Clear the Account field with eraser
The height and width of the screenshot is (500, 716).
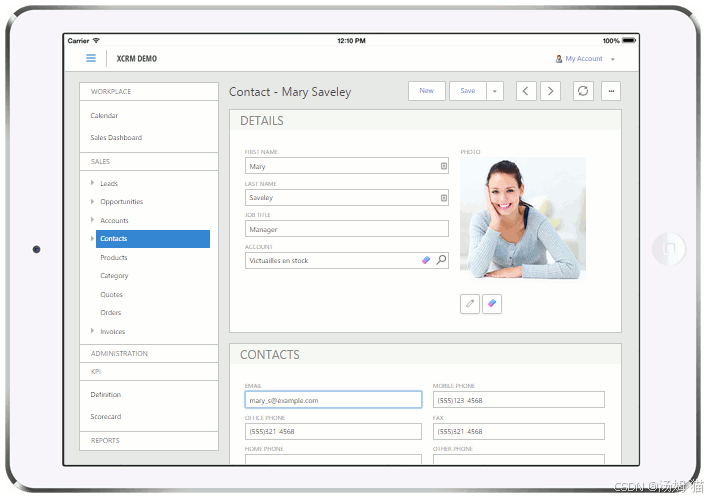click(426, 260)
